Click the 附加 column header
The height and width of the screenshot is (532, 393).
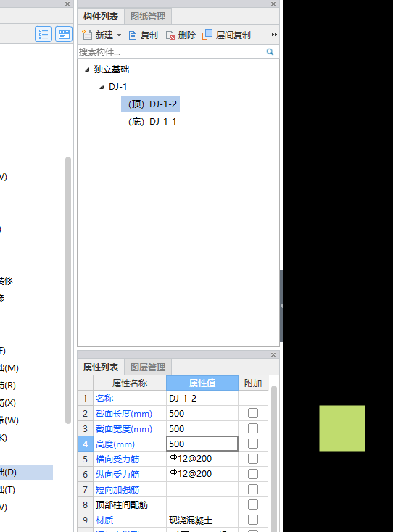pyautogui.click(x=253, y=383)
